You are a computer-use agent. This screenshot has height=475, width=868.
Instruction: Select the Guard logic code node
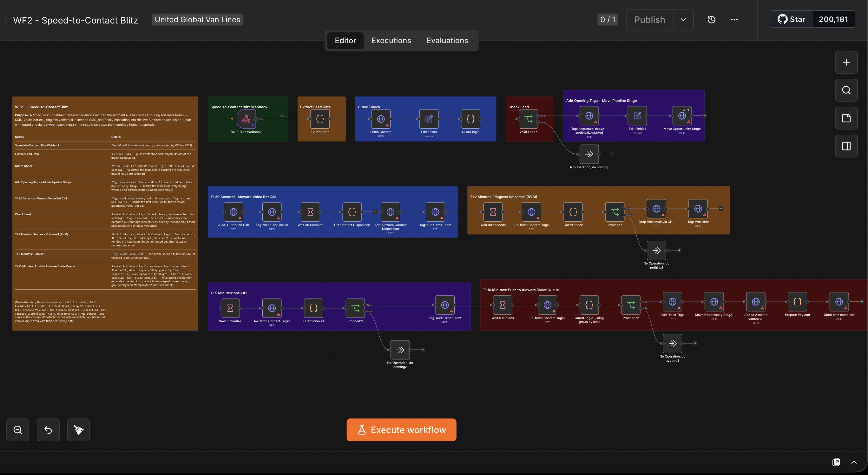click(470, 119)
